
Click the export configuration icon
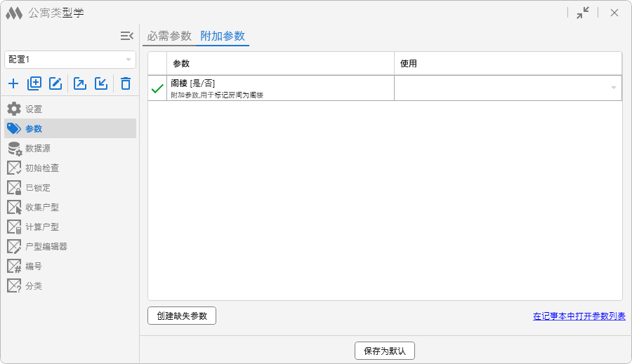pos(80,84)
